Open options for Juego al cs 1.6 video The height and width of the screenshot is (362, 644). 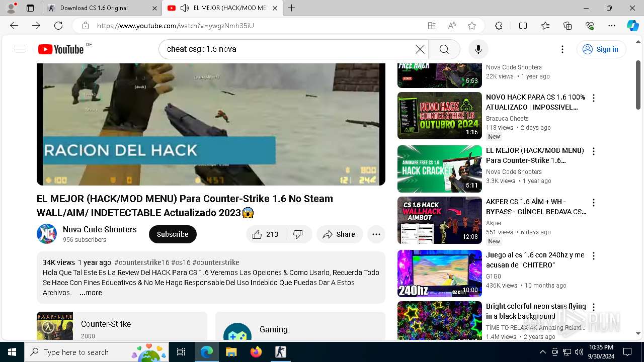click(594, 256)
